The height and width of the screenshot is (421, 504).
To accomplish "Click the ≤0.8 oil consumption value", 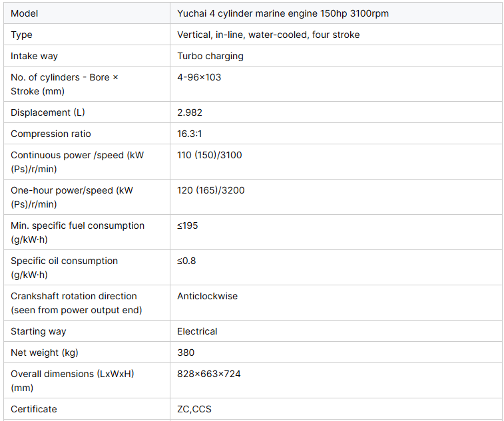I will tap(186, 261).
